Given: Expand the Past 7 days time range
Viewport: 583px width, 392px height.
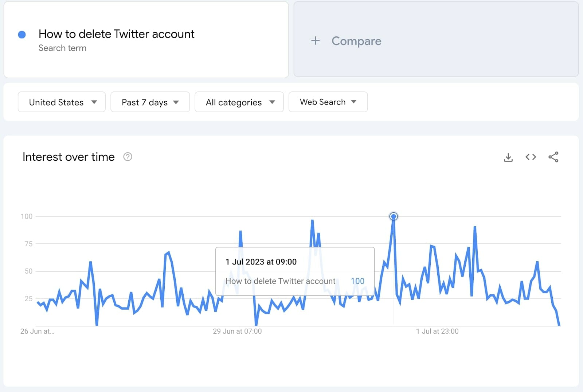Looking at the screenshot, I should tap(150, 102).
